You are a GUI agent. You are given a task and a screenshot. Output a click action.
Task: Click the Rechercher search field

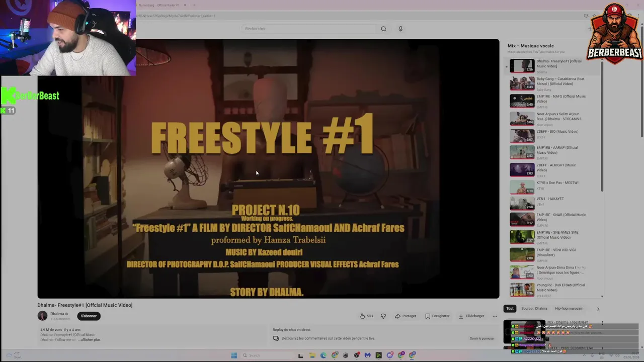pos(309,29)
